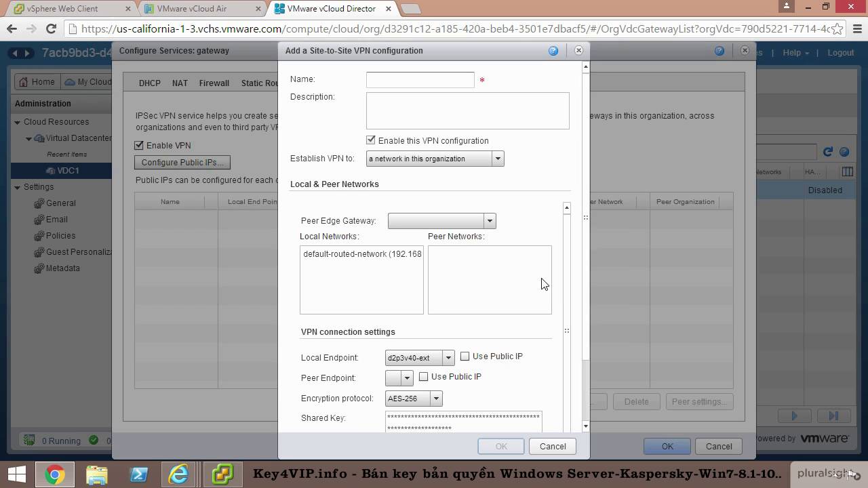This screenshot has width=868, height=488.
Task: Close the Configure Services: gateway dialog
Action: tap(745, 50)
